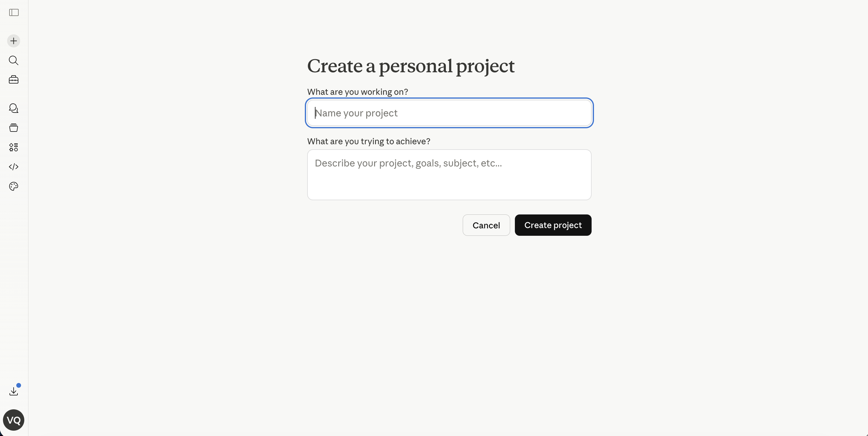Open Artifacts via the archive box icon

(13, 127)
